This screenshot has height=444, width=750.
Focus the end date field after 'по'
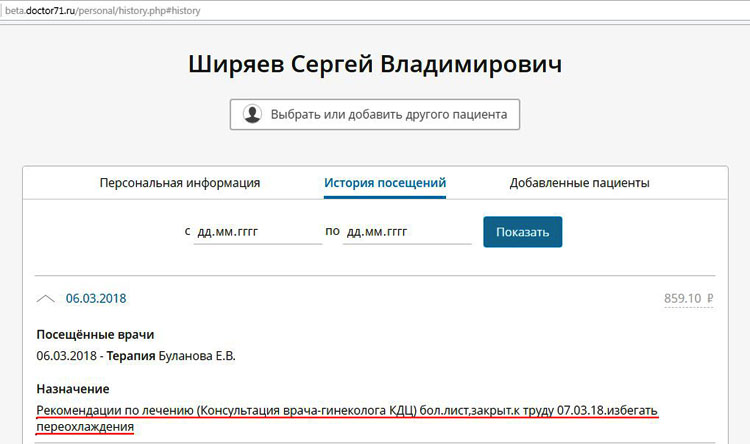pyautogui.click(x=407, y=232)
